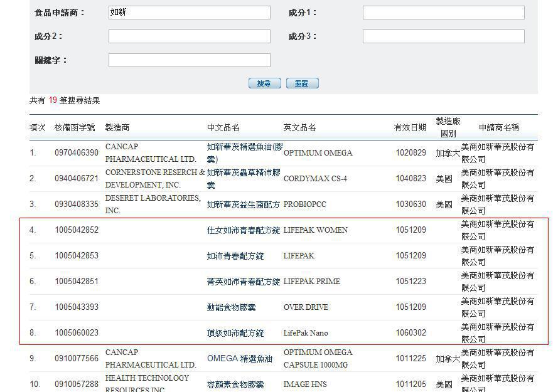Select approval number 0910057288
Screen dimensions: 558x392
pos(77,384)
